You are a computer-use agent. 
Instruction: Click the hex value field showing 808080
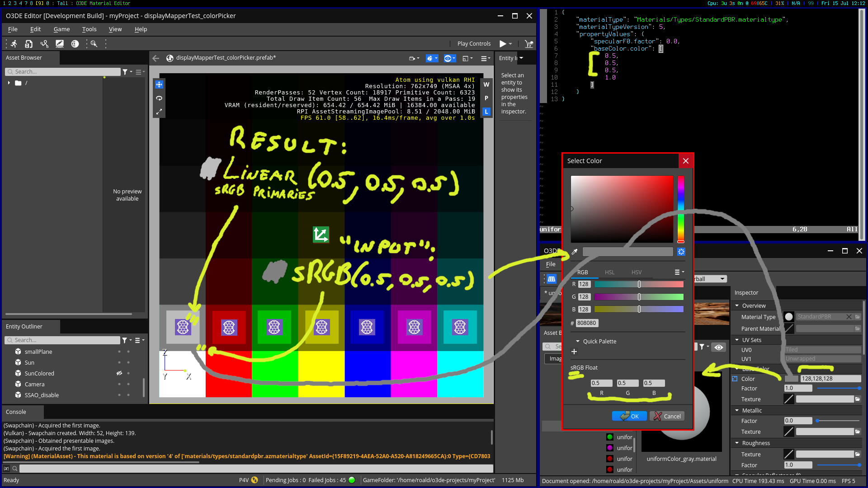pyautogui.click(x=586, y=323)
